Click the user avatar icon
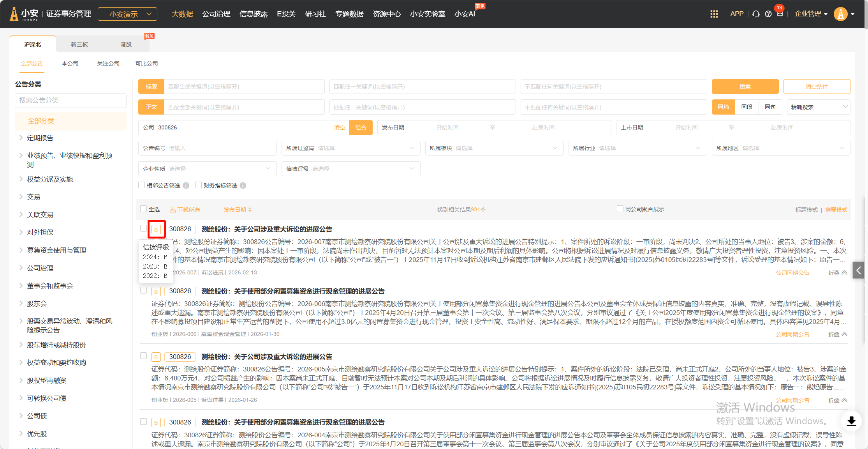The height and width of the screenshot is (449, 868). coord(840,14)
